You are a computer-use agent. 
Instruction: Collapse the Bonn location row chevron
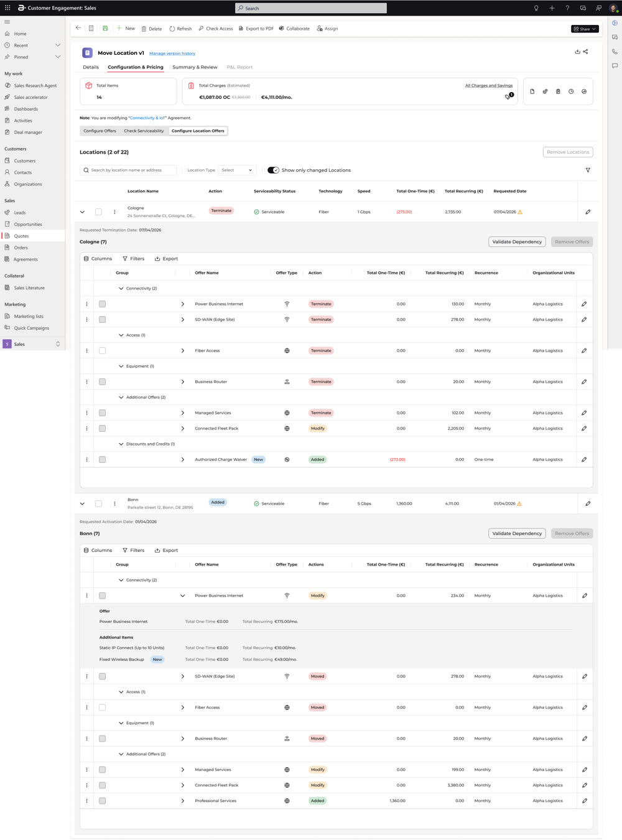point(82,504)
